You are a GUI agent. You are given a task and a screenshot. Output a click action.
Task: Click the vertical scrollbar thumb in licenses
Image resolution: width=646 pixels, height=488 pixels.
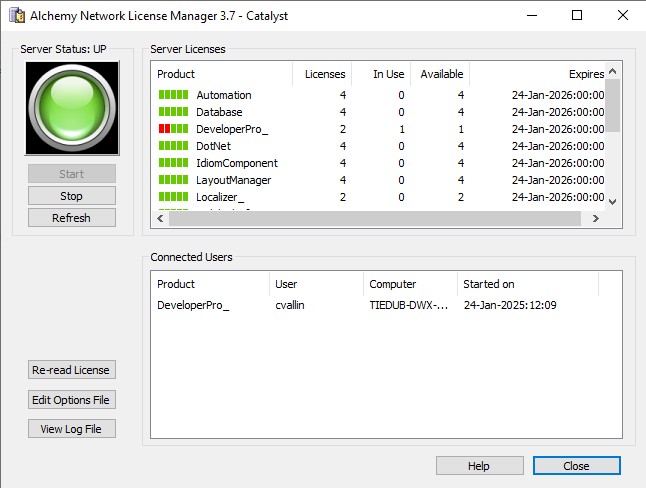pos(613,106)
